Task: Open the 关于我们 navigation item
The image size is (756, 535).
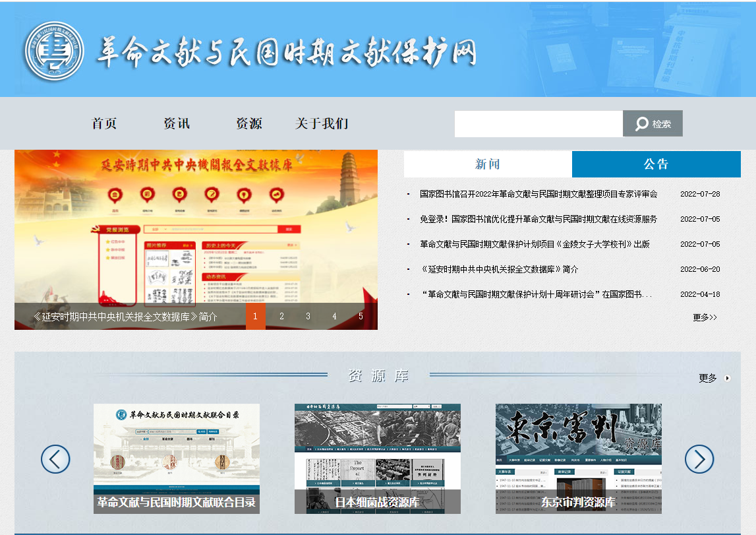Action: point(322,123)
